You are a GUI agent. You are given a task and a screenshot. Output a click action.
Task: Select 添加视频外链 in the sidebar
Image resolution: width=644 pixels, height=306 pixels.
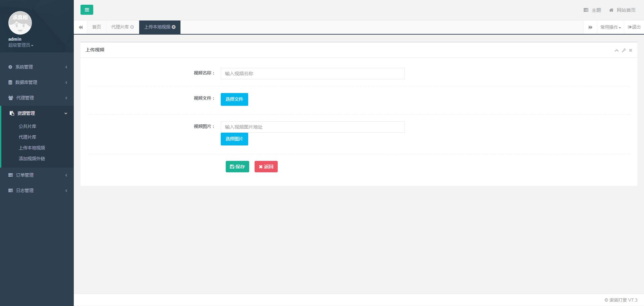(32, 159)
